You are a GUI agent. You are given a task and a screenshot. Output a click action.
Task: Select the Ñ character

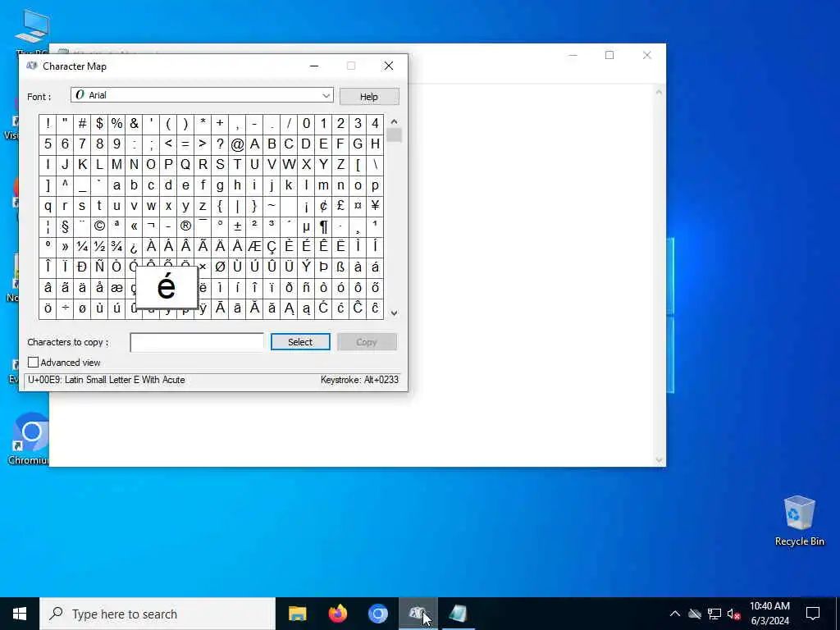click(99, 267)
